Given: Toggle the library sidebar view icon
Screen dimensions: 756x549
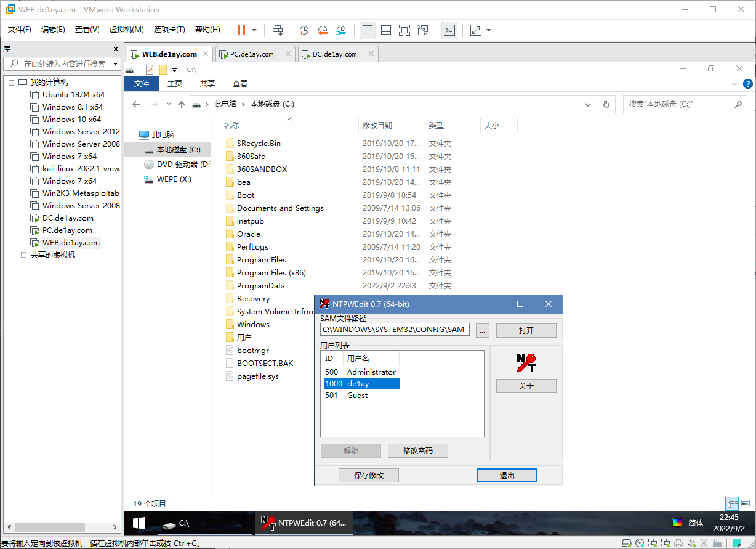Looking at the screenshot, I should tap(368, 30).
